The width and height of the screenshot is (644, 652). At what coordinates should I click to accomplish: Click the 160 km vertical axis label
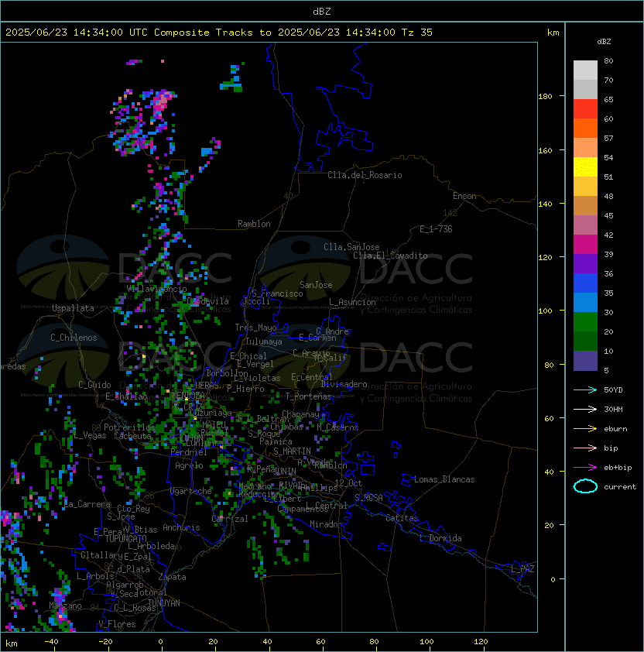[x=545, y=150]
